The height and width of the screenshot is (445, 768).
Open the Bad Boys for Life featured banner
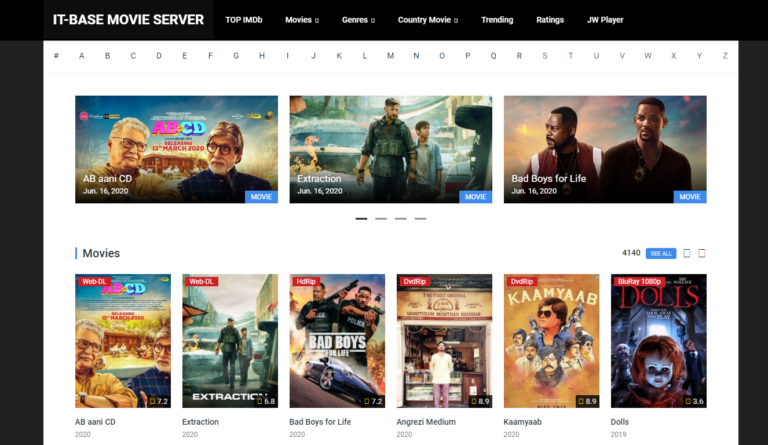click(605, 149)
